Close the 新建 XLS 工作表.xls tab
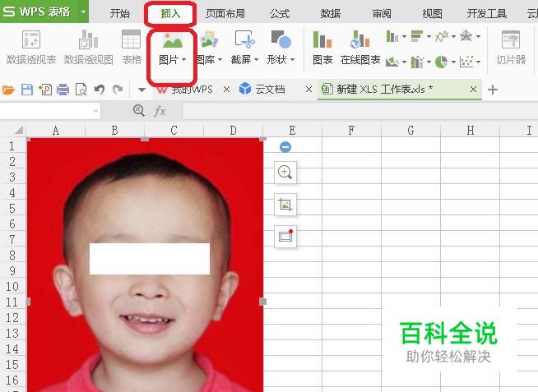Viewport: 538px width, 392px height. point(473,90)
